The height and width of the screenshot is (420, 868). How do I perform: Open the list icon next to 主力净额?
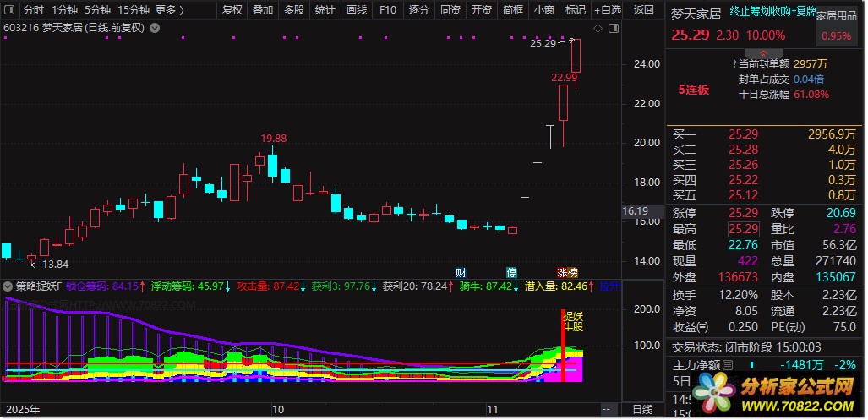coord(728,365)
